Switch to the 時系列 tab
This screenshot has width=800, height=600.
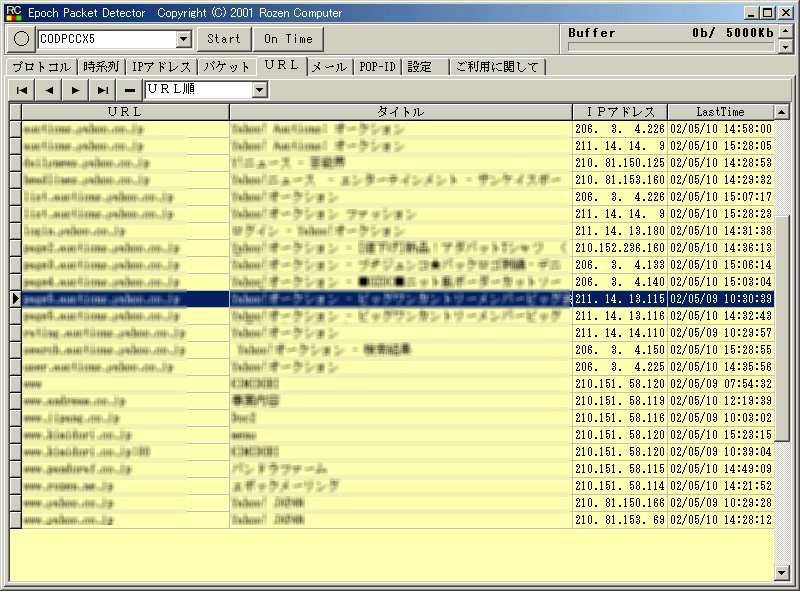click(x=101, y=67)
